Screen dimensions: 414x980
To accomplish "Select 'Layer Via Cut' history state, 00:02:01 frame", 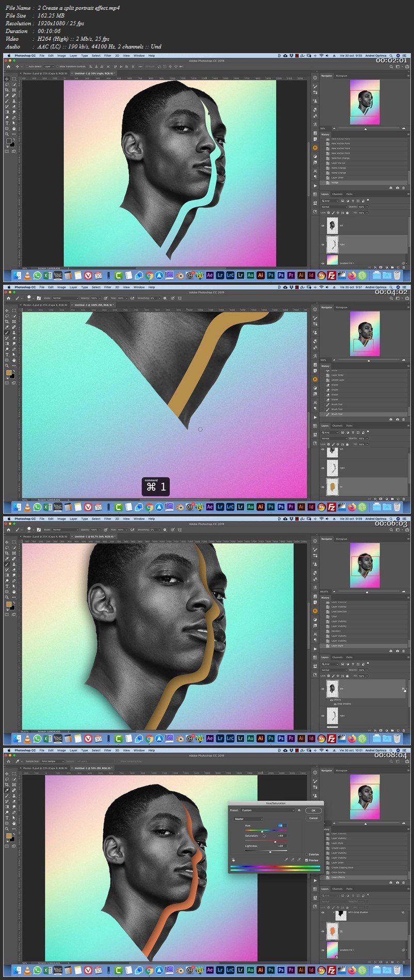I will coord(339,163).
